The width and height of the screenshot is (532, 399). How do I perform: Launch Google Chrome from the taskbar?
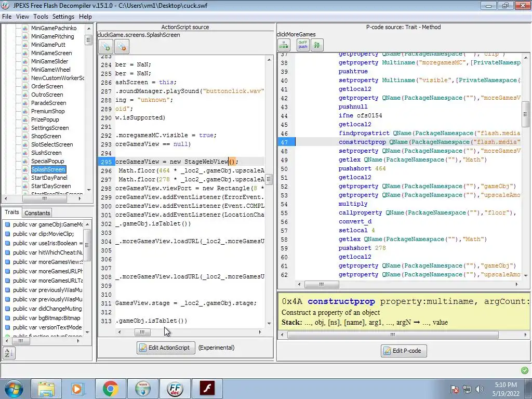(x=110, y=389)
